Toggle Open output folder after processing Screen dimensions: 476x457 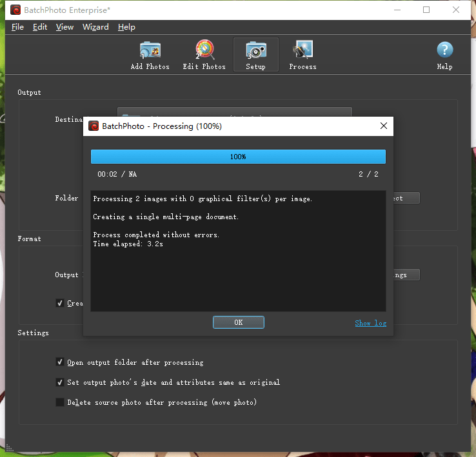coord(60,362)
